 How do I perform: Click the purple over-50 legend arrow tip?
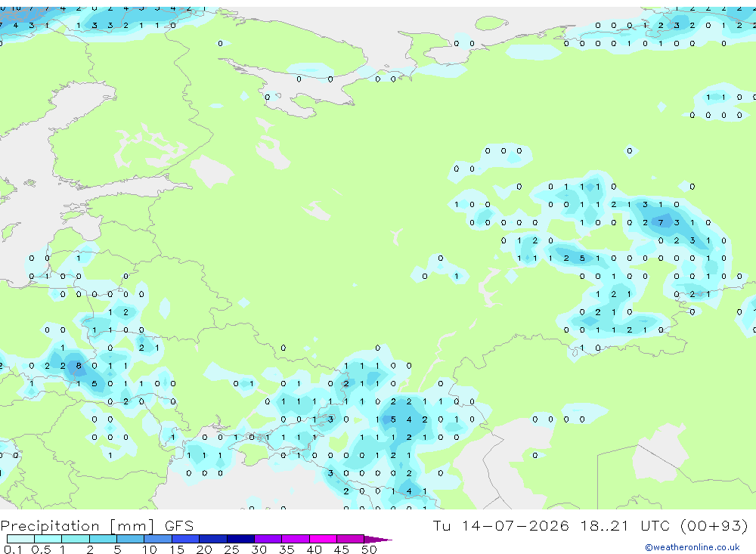378,540
